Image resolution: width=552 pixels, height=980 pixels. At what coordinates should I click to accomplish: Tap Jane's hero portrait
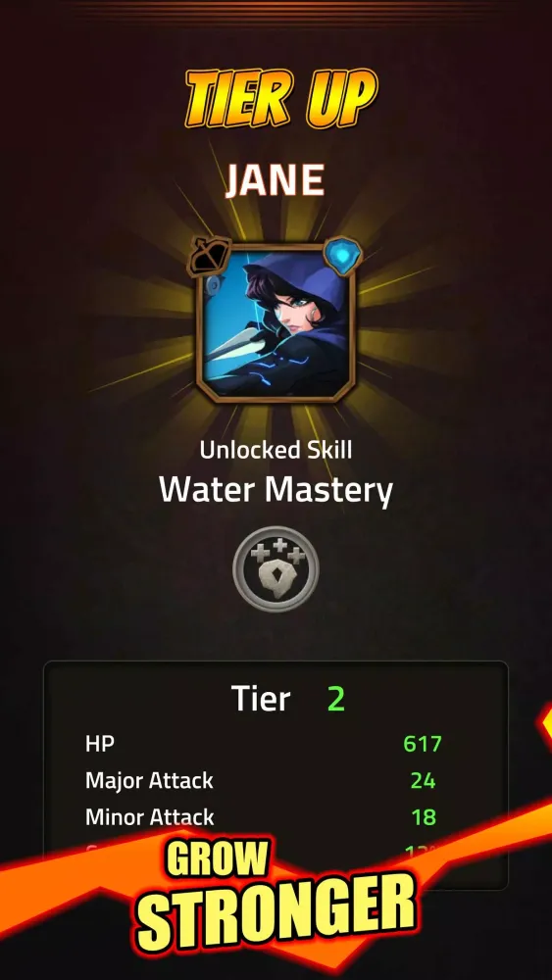(x=276, y=322)
